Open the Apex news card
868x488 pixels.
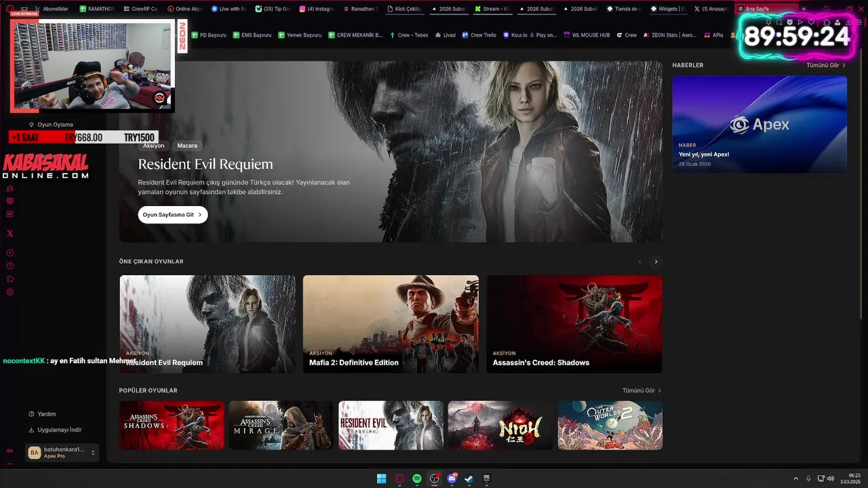pos(759,124)
